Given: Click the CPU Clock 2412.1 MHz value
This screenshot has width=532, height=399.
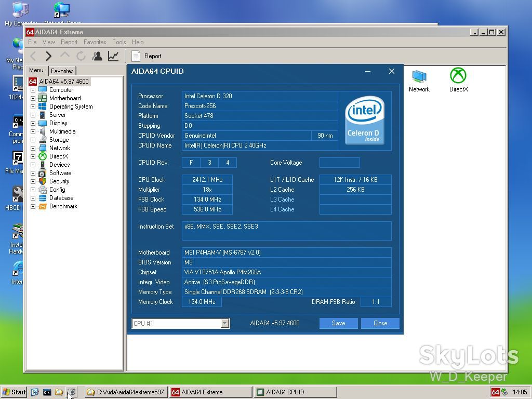Looking at the screenshot, I should point(207,179).
